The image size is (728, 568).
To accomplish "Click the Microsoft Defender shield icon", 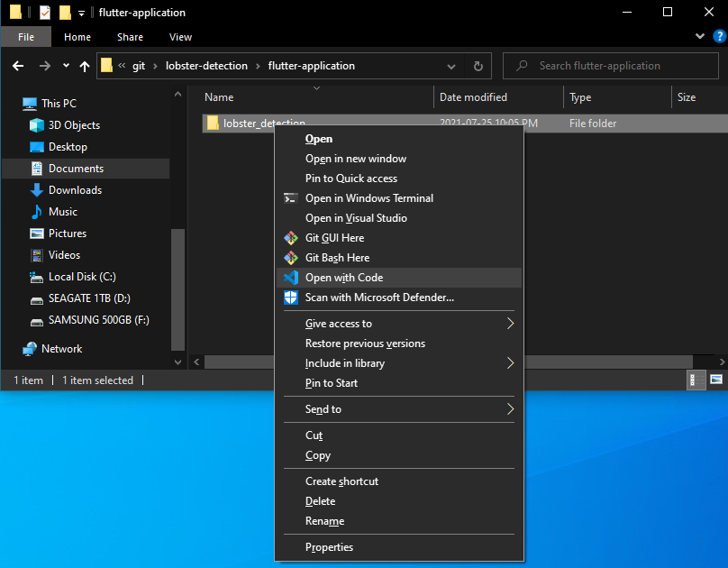I will [x=291, y=298].
